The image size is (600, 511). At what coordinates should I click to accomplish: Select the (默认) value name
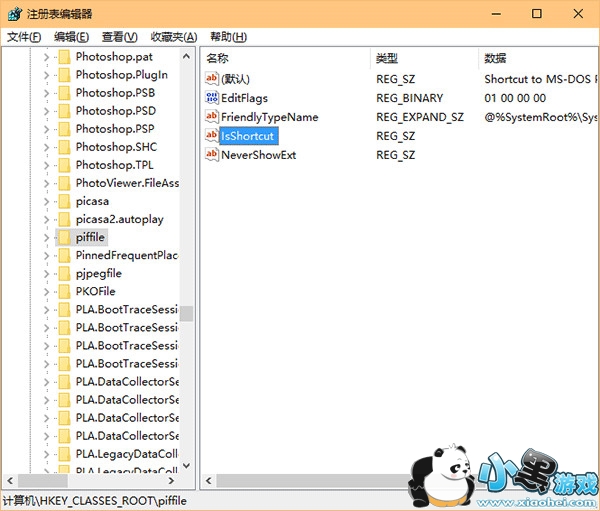(x=235, y=79)
